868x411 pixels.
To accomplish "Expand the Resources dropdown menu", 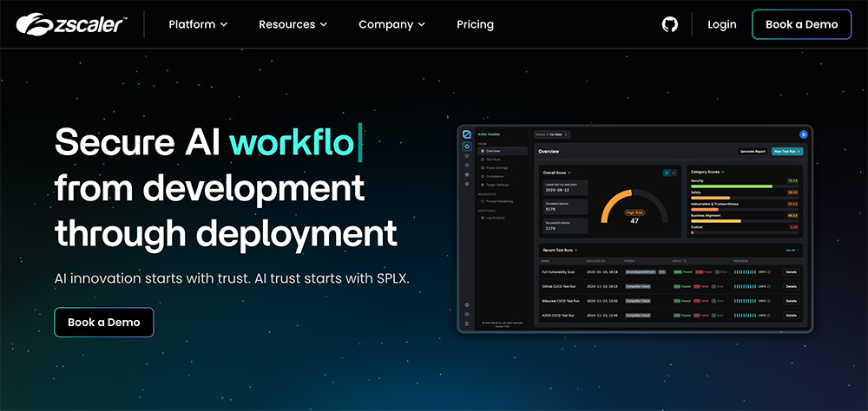I will [x=293, y=24].
